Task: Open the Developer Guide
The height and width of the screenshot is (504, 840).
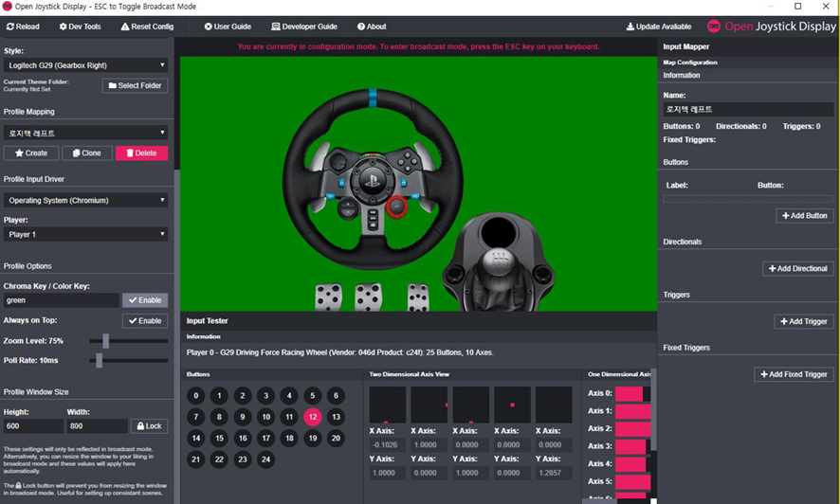Action: (303, 27)
